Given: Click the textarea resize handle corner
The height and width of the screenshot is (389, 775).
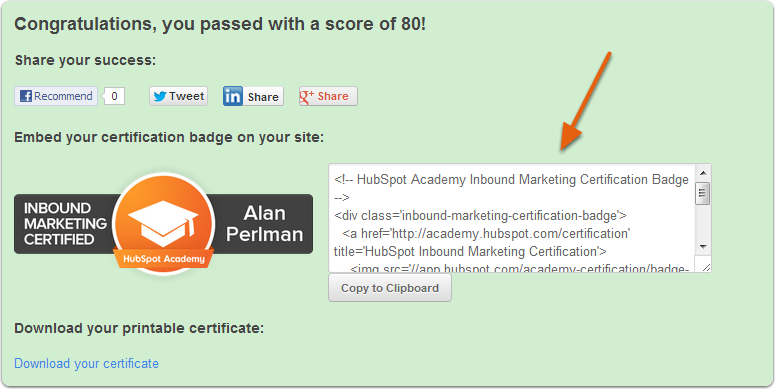Looking at the screenshot, I should [705, 267].
